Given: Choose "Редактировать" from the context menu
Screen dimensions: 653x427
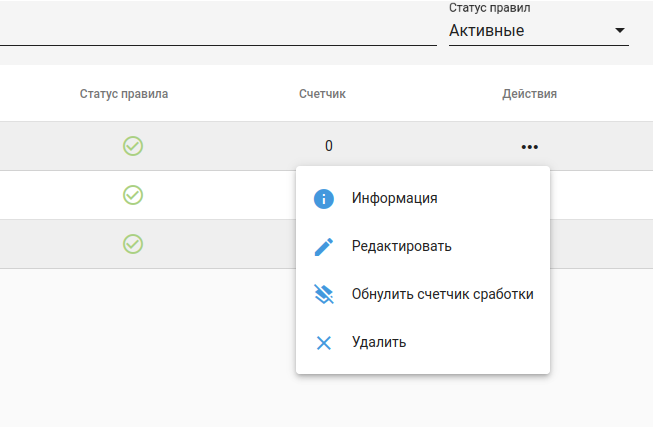Looking at the screenshot, I should pos(402,246).
